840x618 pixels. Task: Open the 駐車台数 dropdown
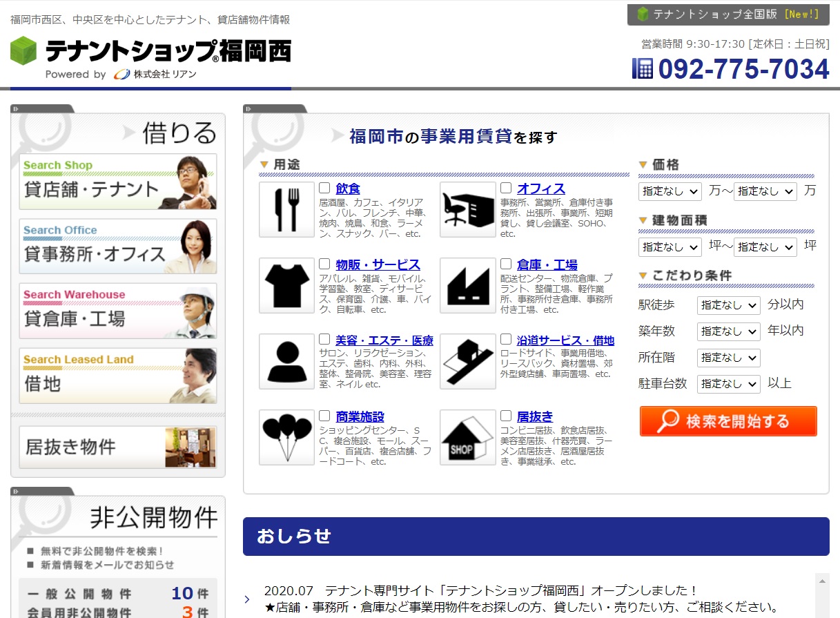(x=727, y=384)
